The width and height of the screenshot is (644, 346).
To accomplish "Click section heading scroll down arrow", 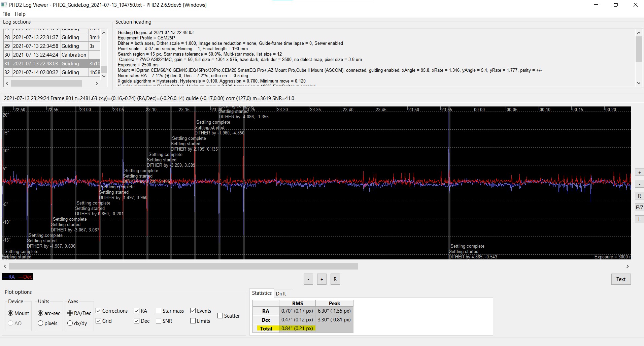I will (639, 83).
